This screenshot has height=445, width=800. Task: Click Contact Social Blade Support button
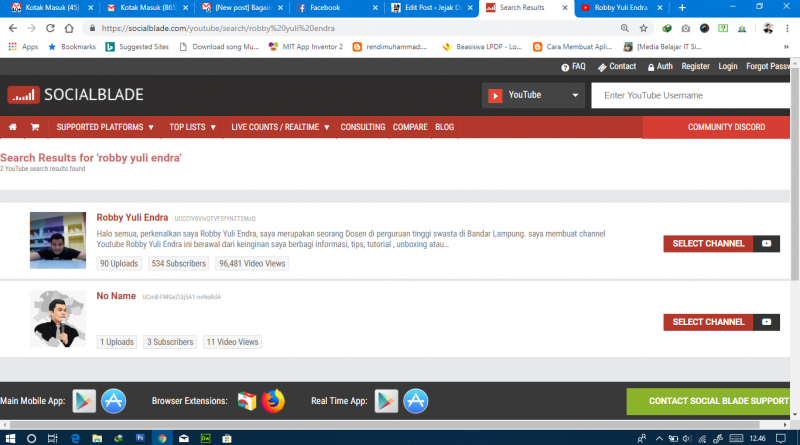click(708, 401)
